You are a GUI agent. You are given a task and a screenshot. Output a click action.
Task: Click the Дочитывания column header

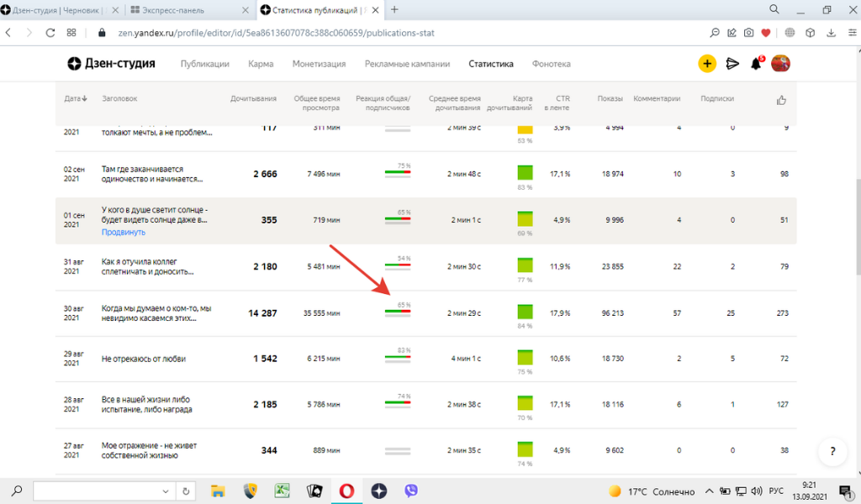pyautogui.click(x=253, y=99)
